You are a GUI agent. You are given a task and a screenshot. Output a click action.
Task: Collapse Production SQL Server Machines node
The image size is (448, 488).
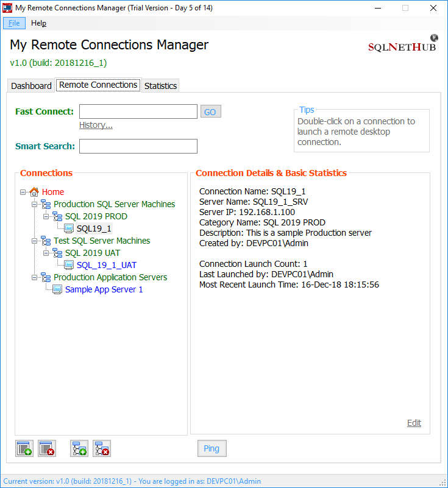34,205
